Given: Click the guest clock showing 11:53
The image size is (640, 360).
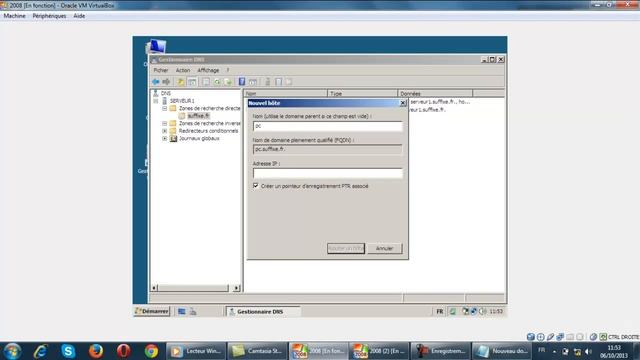Looking at the screenshot, I should coord(496,311).
